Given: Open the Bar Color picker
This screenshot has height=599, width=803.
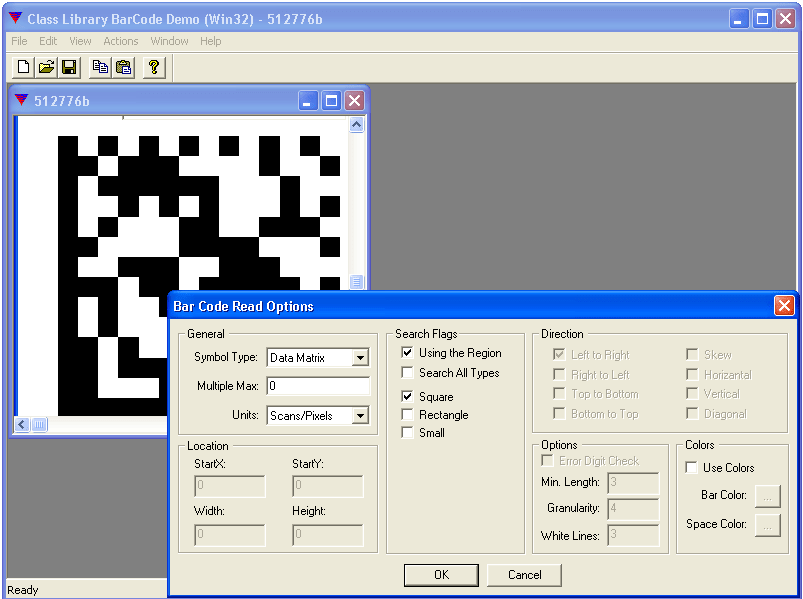Looking at the screenshot, I should [x=767, y=495].
